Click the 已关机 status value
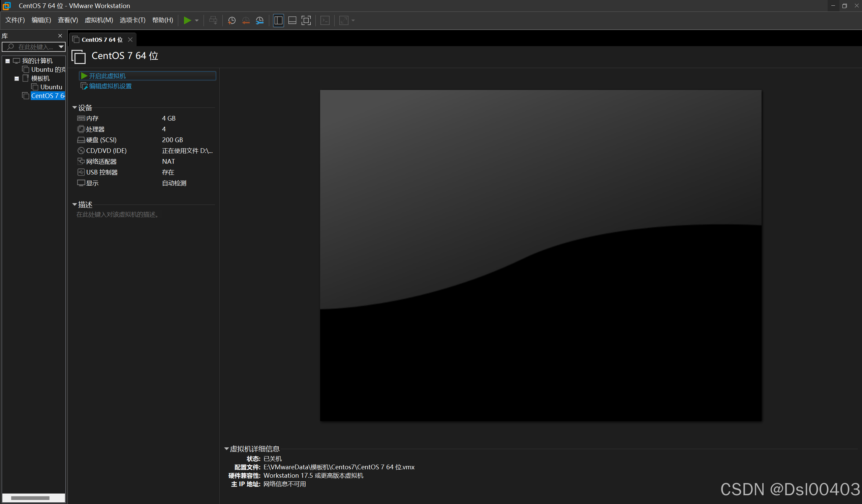Viewport: 862px width, 504px height. [x=272, y=459]
